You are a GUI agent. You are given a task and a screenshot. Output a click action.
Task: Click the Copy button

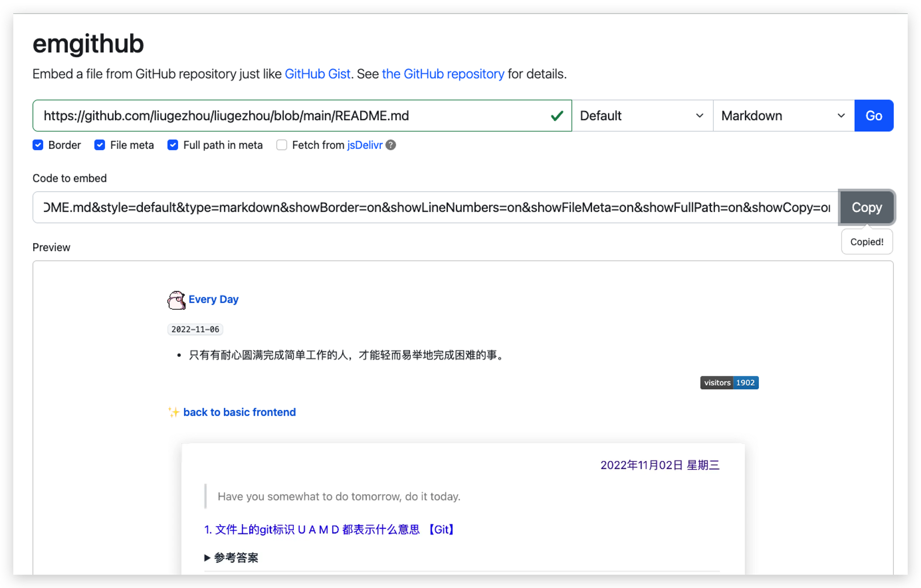coord(867,207)
